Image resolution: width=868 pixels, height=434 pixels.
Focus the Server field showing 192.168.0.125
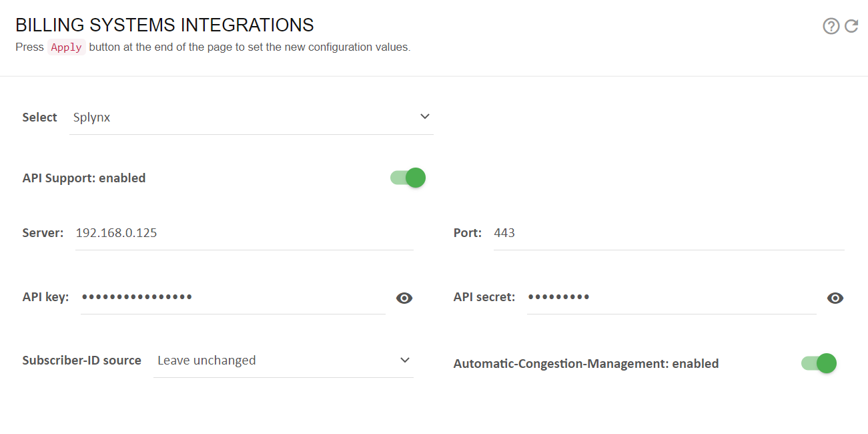pyautogui.click(x=244, y=233)
